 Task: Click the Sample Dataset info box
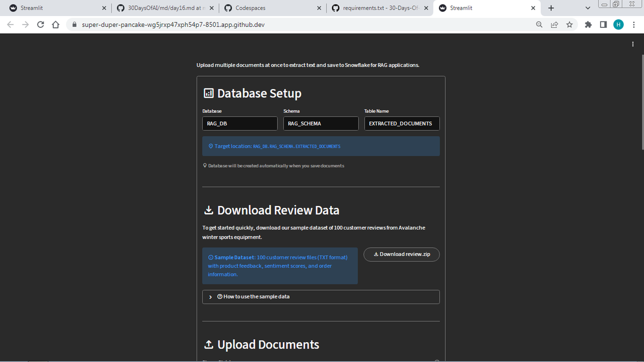280,266
